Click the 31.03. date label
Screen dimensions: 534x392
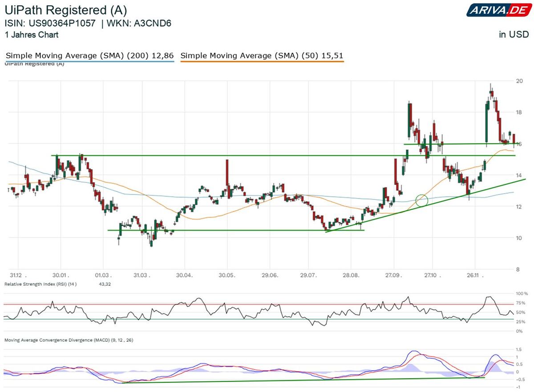coord(142,276)
